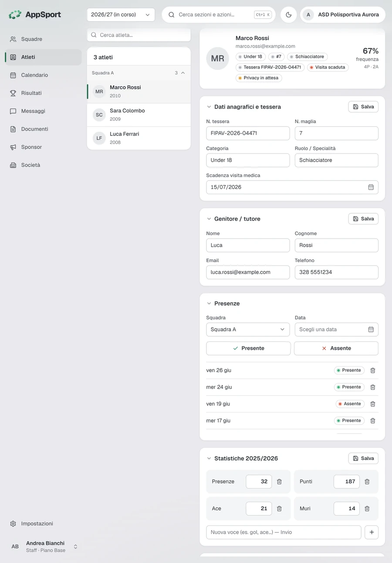Viewport: 392px width, 563px height.
Task: Save the Genitore / tutore section
Action: point(363,219)
